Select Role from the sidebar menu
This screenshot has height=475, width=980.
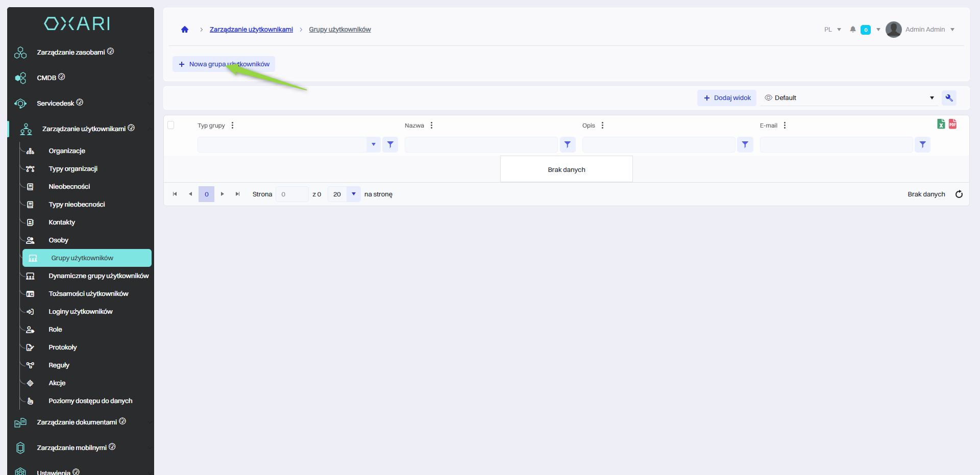tap(55, 330)
